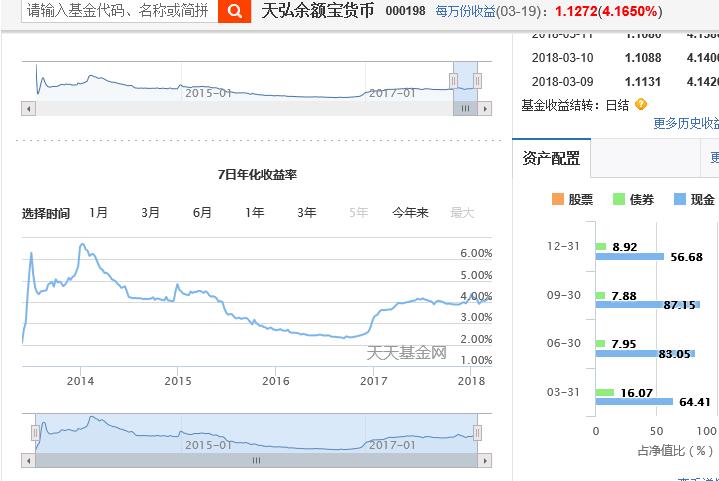The width and height of the screenshot is (719, 481).
Task: Grab right range handle in lower navigator
Action: [x=477, y=433]
